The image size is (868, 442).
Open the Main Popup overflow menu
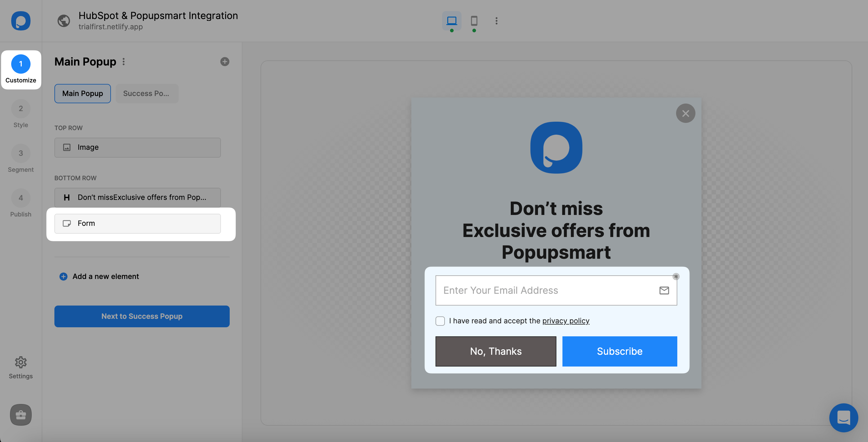(x=123, y=62)
